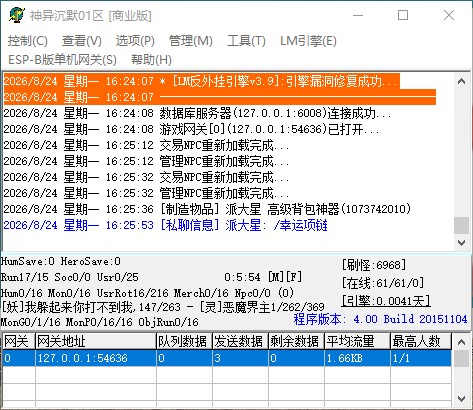Open the ESP-B版单机网关(S) menu
The height and width of the screenshot is (410, 473).
pyautogui.click(x=62, y=60)
